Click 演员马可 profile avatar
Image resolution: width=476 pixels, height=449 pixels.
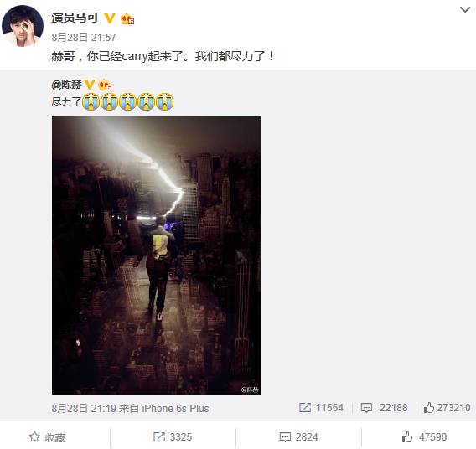tap(23, 26)
